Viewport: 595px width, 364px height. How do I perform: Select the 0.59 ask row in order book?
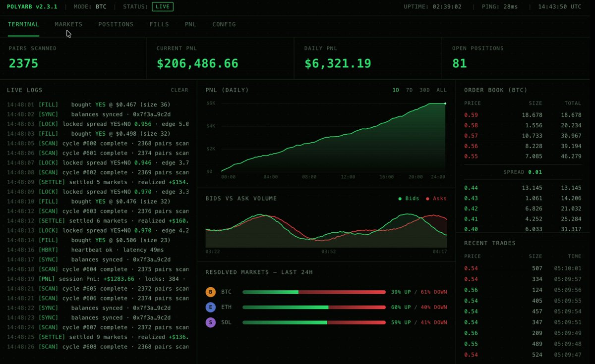[x=523, y=115]
